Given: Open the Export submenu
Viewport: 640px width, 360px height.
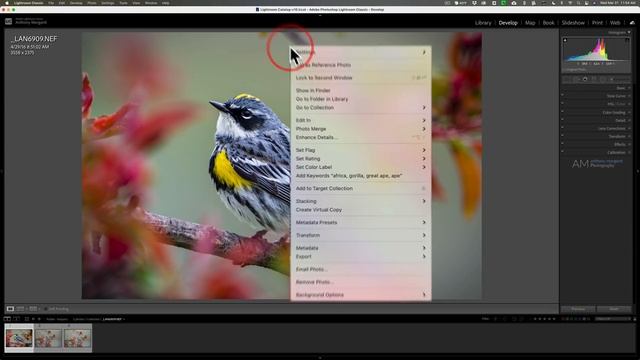Looking at the screenshot, I should (x=361, y=256).
